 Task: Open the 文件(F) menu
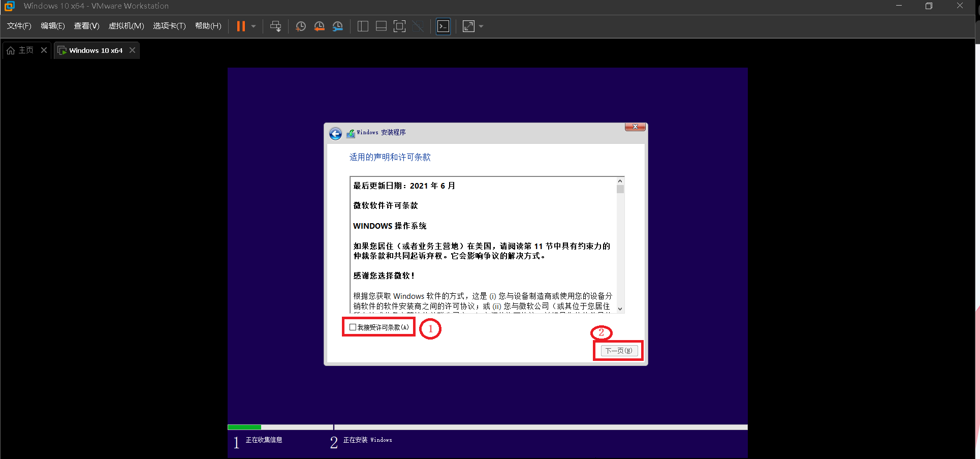(19, 26)
